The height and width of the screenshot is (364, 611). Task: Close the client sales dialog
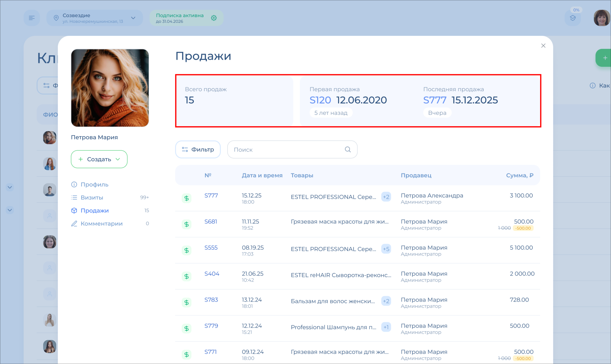point(543,46)
